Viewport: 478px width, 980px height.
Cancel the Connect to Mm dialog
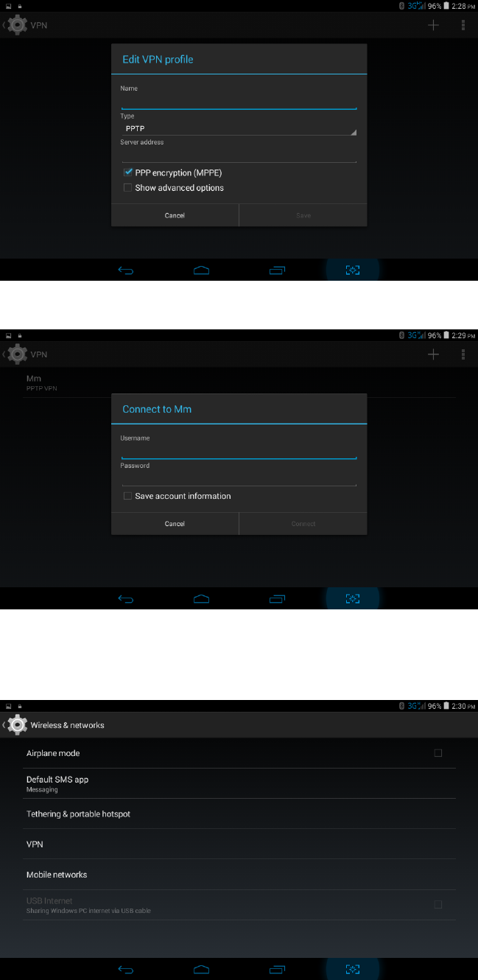pyautogui.click(x=175, y=524)
